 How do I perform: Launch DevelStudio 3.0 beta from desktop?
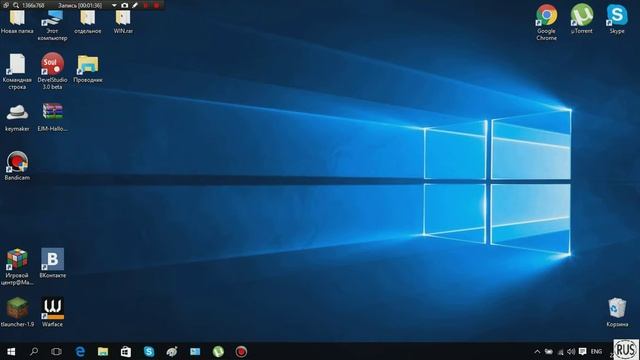tap(52, 71)
